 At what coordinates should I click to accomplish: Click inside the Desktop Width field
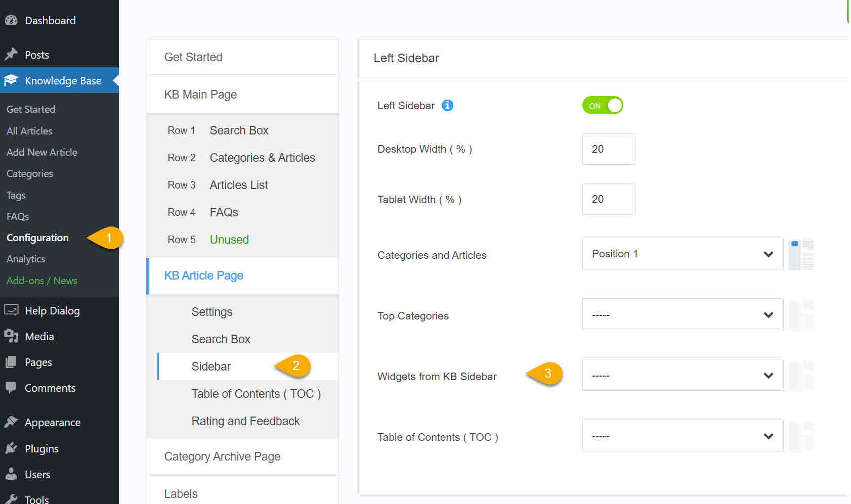point(608,149)
